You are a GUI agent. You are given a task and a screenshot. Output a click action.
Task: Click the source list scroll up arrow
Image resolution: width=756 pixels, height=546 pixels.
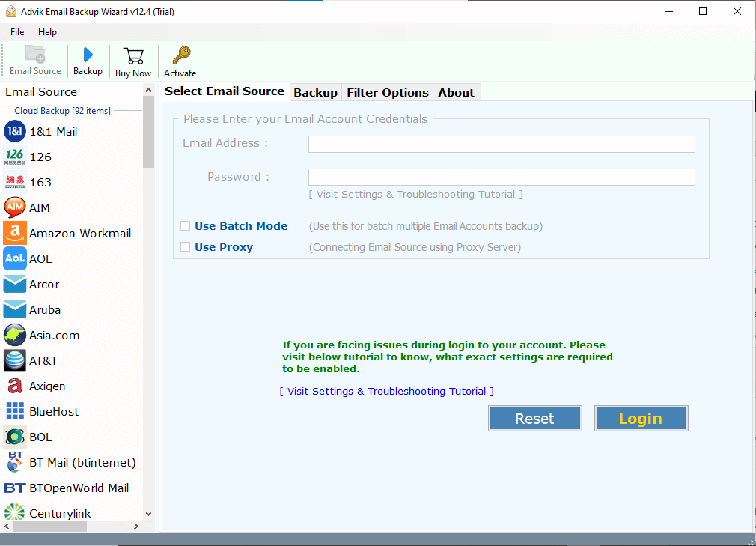pyautogui.click(x=148, y=90)
